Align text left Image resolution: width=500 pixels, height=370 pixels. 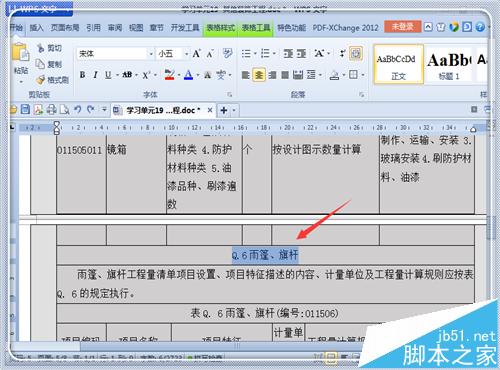point(246,75)
